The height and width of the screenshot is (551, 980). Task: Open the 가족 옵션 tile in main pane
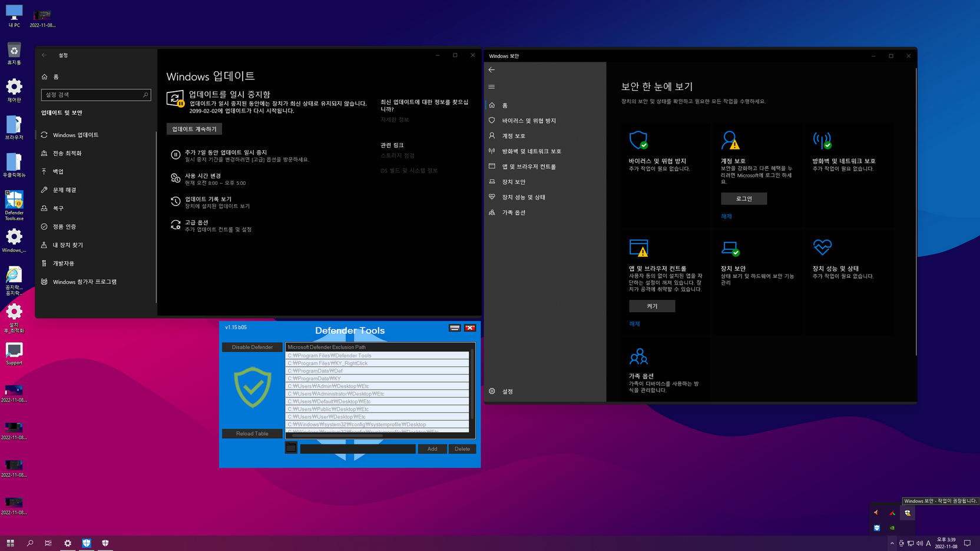pyautogui.click(x=665, y=370)
